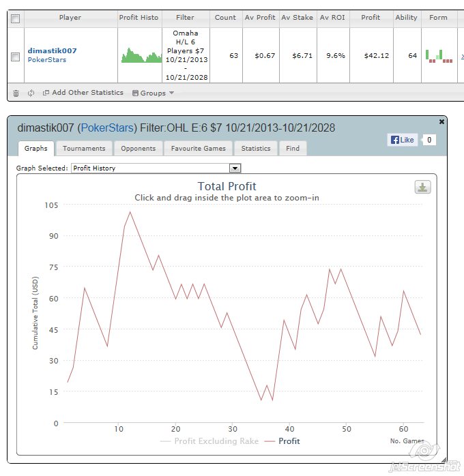This screenshot has width=464, height=476.
Task: Open the Graph Selected Profit History dropdown
Action: coord(156,168)
